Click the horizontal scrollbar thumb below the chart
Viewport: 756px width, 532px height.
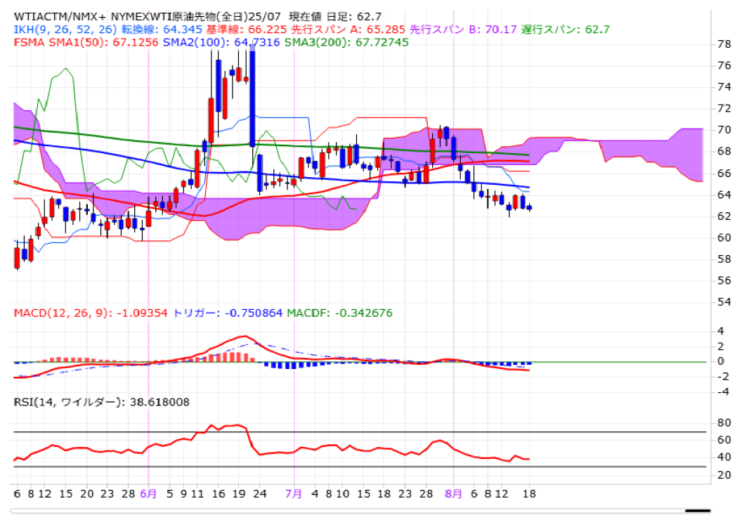698,511
